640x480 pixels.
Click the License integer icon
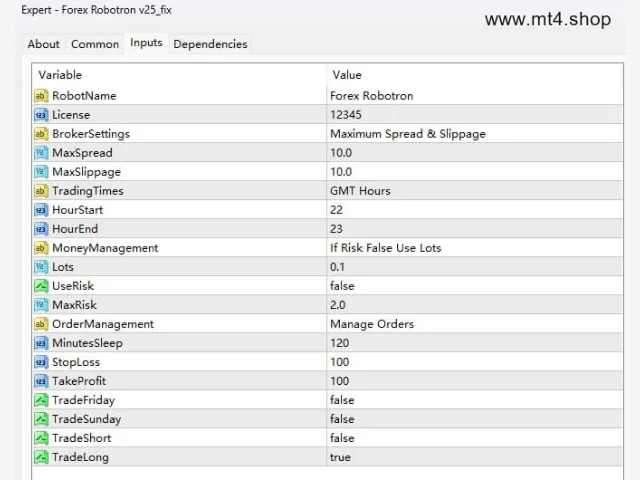pyautogui.click(x=41, y=115)
